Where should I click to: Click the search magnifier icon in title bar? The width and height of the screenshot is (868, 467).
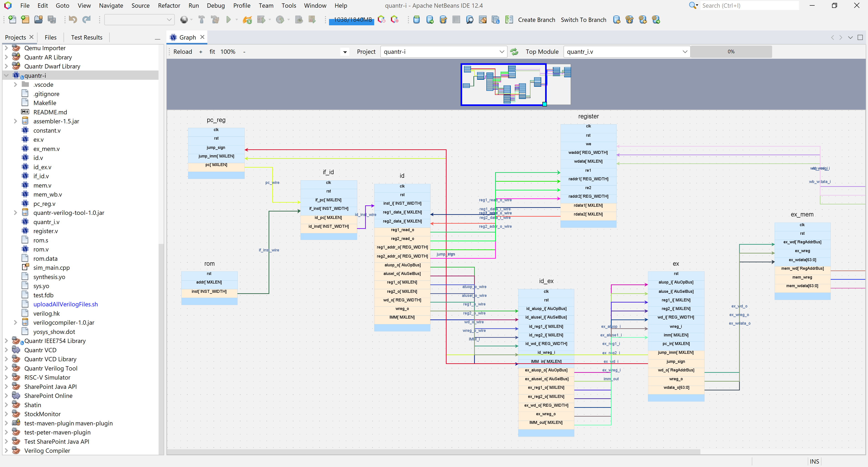(x=693, y=5)
